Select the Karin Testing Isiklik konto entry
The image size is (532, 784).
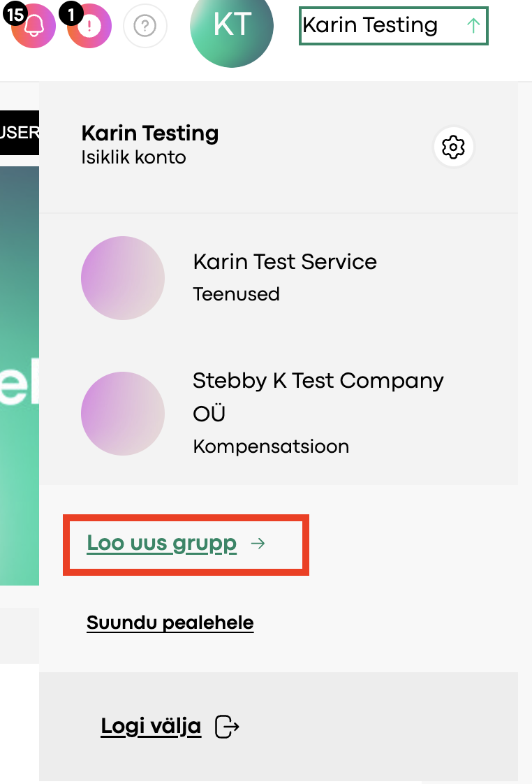pos(150,145)
